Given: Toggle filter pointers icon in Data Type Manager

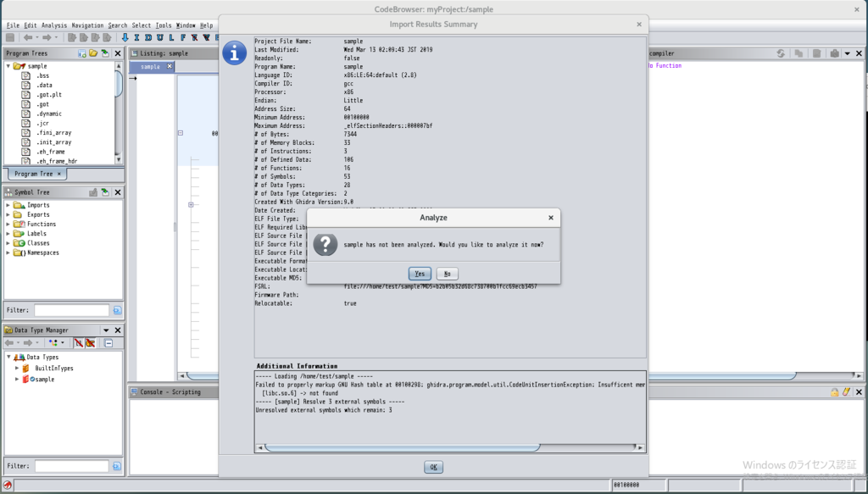Looking at the screenshot, I should point(90,343).
